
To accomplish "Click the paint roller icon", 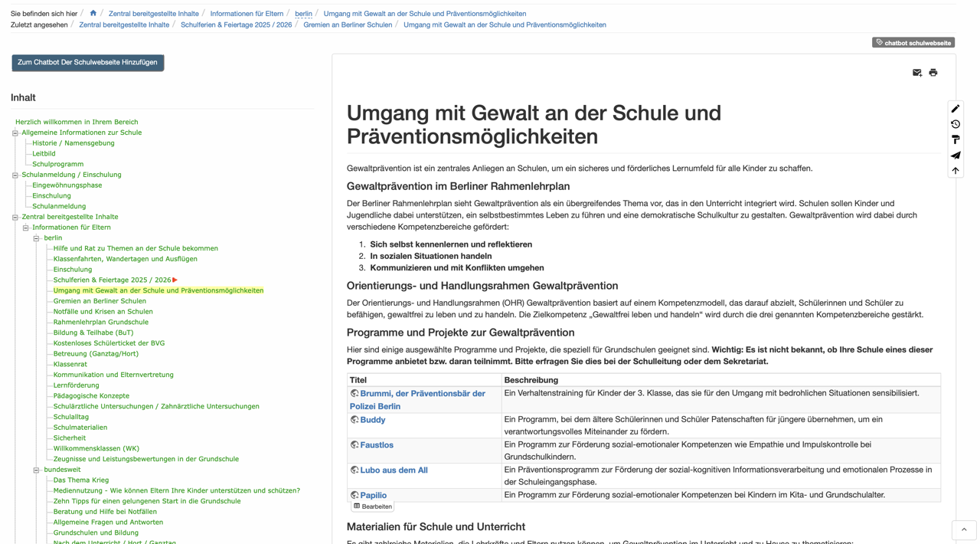I will point(955,139).
